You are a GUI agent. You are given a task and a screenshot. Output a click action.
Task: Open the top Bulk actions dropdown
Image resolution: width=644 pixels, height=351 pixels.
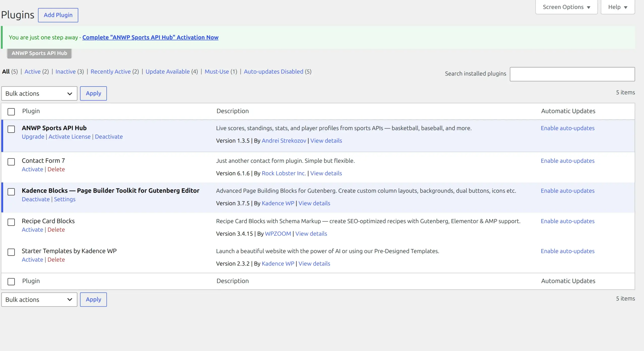(x=39, y=94)
